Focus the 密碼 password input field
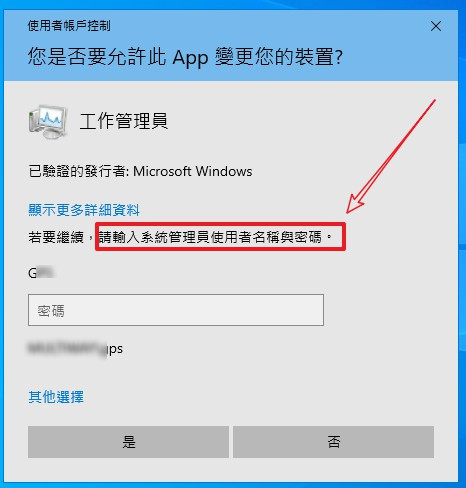This screenshot has height=488, width=466. (176, 310)
